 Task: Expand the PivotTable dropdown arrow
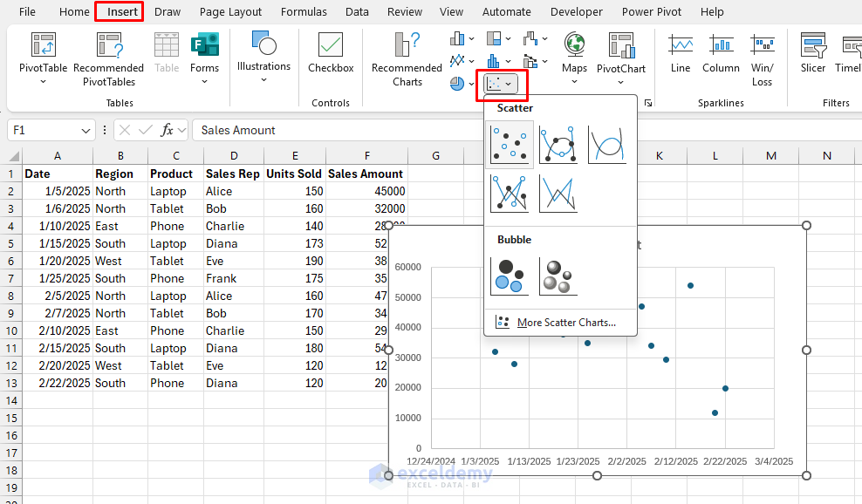tap(44, 82)
